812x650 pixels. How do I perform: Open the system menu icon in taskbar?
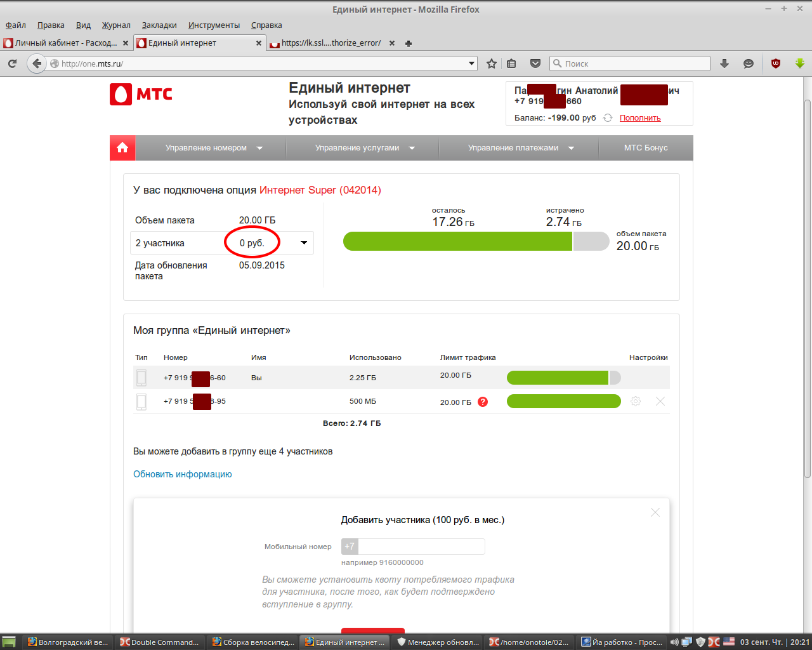(x=9, y=642)
